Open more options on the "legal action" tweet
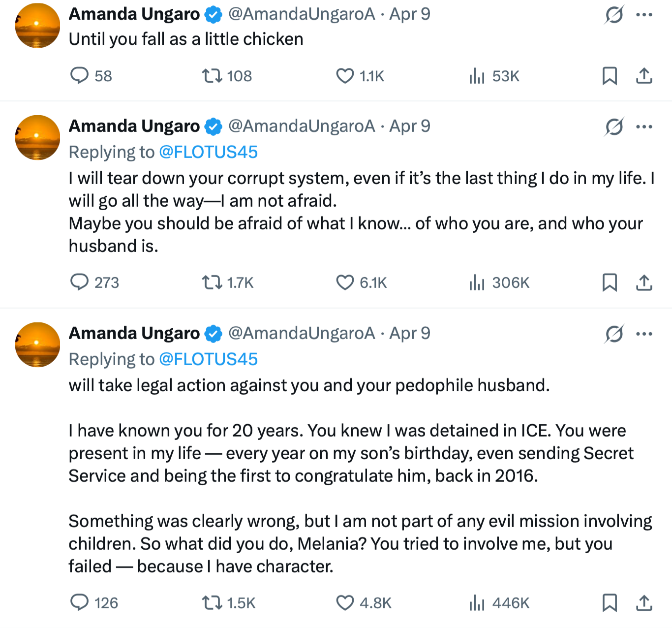Image resolution: width=672 pixels, height=628 pixels. [644, 334]
